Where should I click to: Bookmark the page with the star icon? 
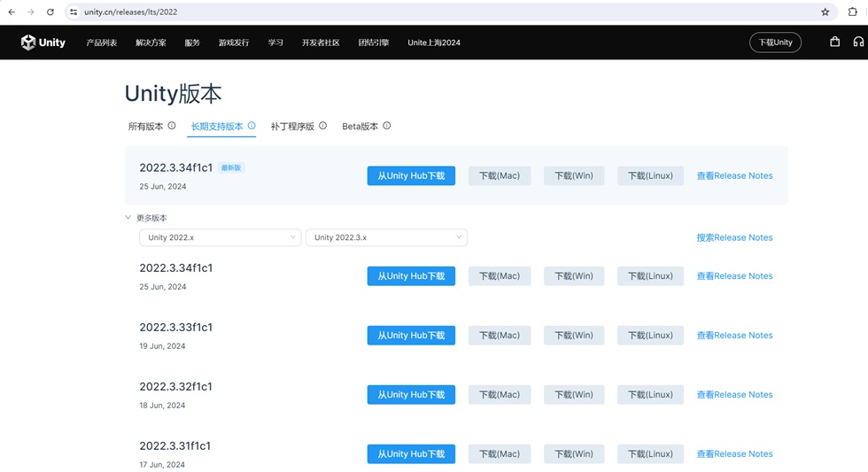[825, 12]
